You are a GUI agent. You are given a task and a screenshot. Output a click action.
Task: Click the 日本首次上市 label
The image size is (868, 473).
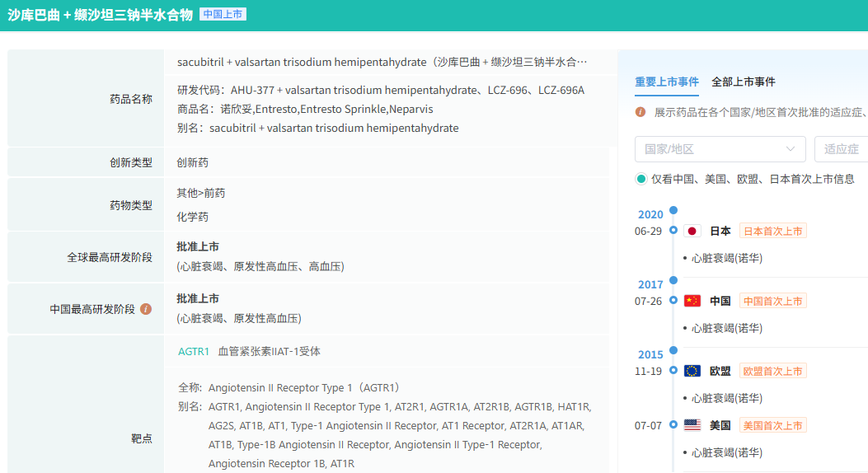point(772,232)
